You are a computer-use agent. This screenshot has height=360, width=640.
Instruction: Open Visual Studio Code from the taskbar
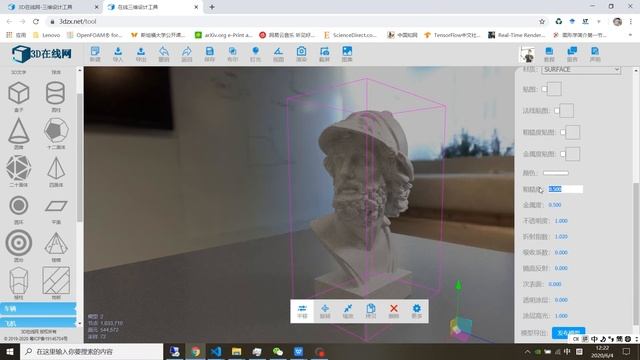pyautogui.click(x=216, y=351)
